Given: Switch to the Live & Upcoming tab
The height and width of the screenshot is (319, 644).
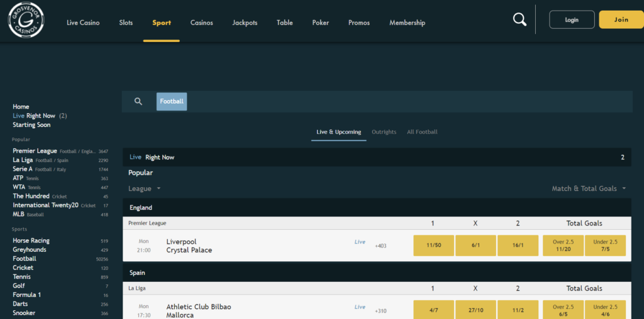Looking at the screenshot, I should pos(339,132).
